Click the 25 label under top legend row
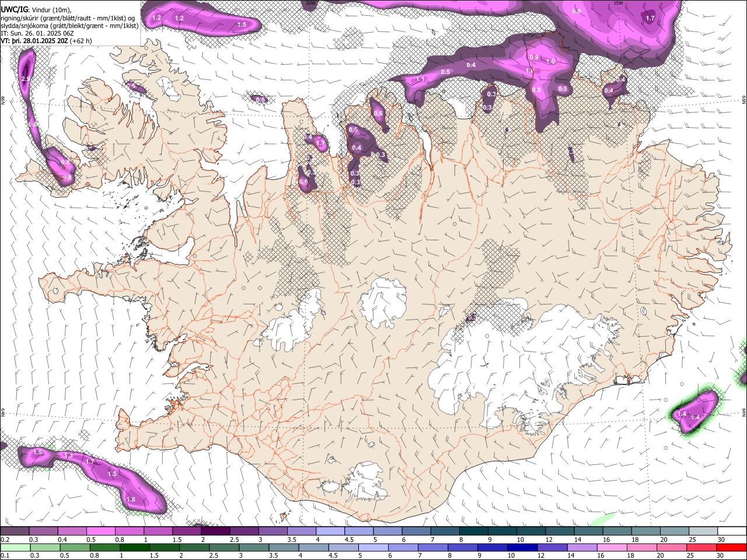This screenshot has width=747, height=560. tap(692, 540)
